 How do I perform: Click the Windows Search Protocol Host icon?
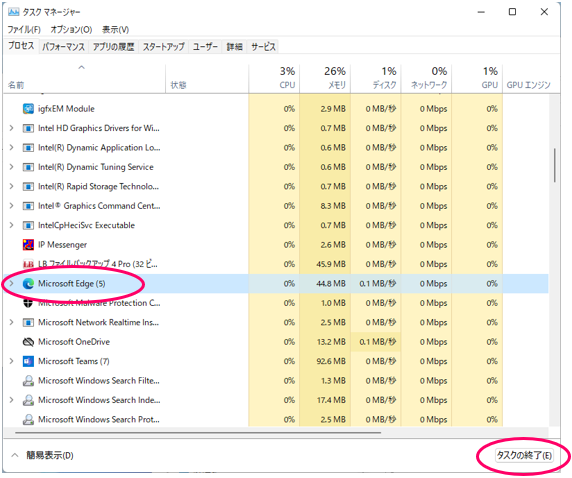pyautogui.click(x=28, y=419)
